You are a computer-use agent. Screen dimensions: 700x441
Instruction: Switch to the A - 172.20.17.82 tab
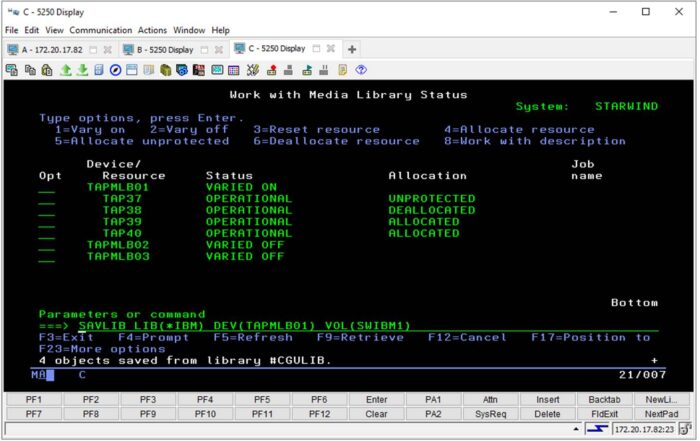point(50,49)
